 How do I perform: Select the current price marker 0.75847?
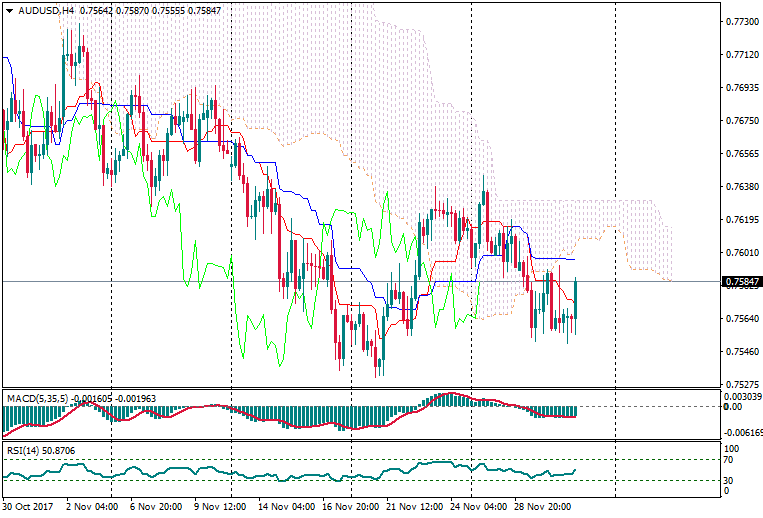pyautogui.click(x=738, y=282)
